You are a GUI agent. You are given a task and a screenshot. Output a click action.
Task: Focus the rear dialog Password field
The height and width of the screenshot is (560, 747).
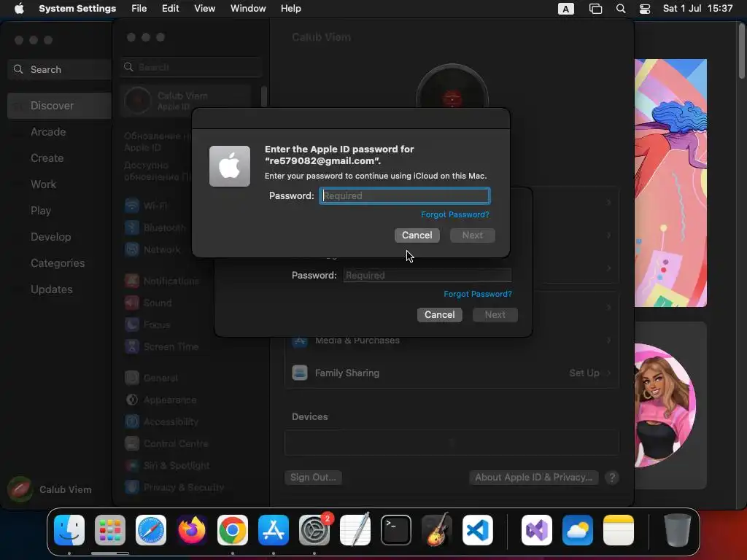tap(427, 275)
